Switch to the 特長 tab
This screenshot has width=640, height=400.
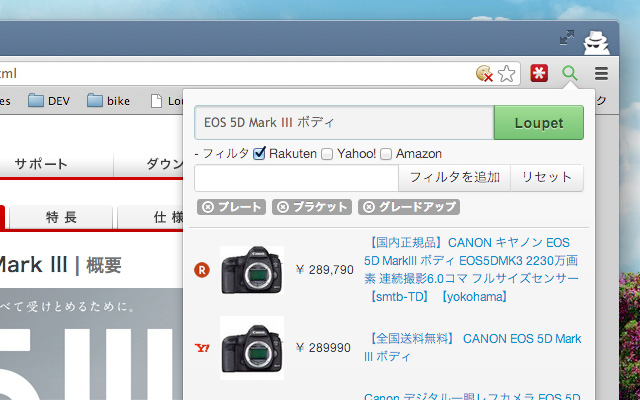(x=61, y=217)
